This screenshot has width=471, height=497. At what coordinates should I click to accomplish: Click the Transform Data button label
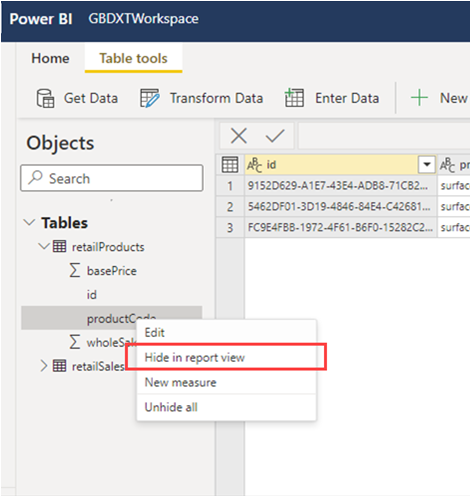(x=216, y=98)
